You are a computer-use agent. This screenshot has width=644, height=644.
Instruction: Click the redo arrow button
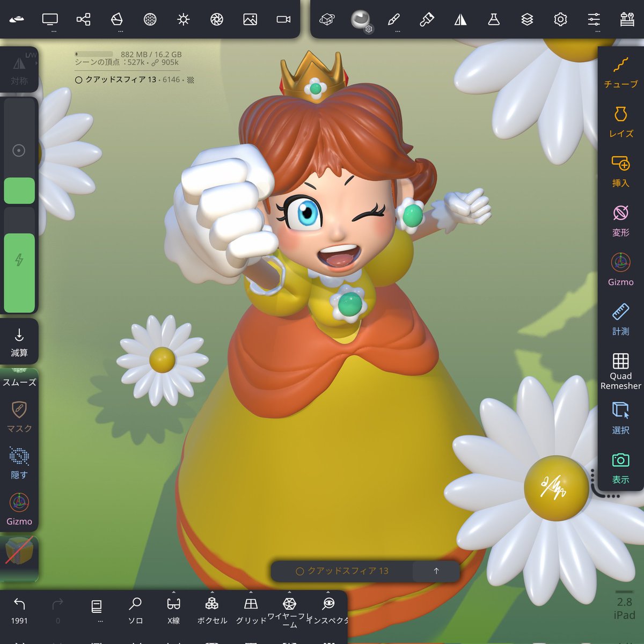pyautogui.click(x=58, y=611)
